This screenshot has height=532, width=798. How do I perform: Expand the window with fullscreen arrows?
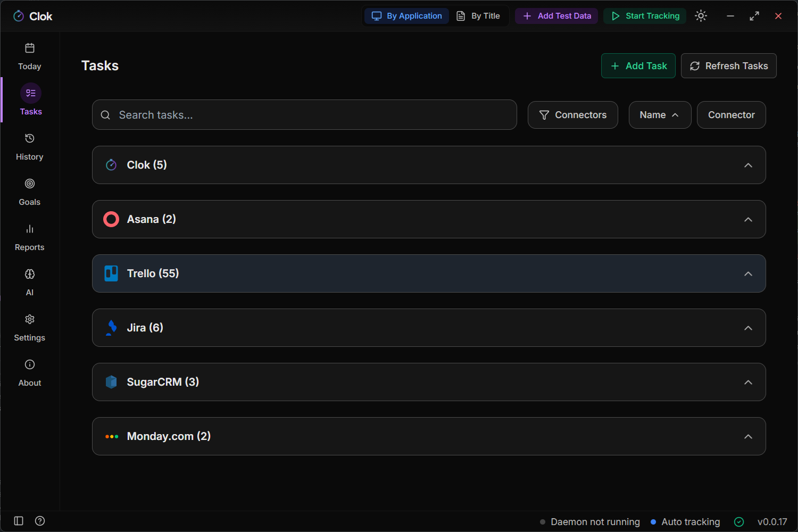tap(754, 16)
